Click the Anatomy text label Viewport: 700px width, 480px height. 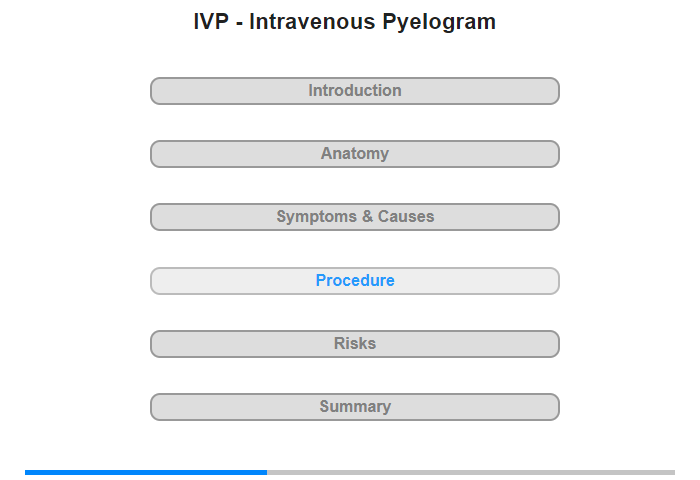click(x=355, y=154)
